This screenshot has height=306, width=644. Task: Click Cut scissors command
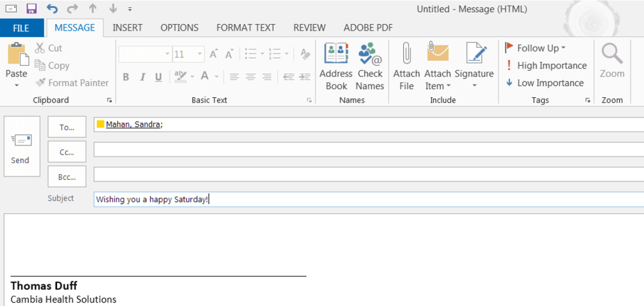pyautogui.click(x=49, y=48)
